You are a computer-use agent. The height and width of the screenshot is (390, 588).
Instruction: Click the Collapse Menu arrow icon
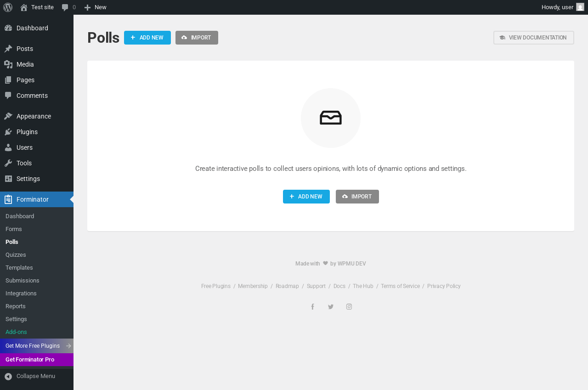pos(8,377)
